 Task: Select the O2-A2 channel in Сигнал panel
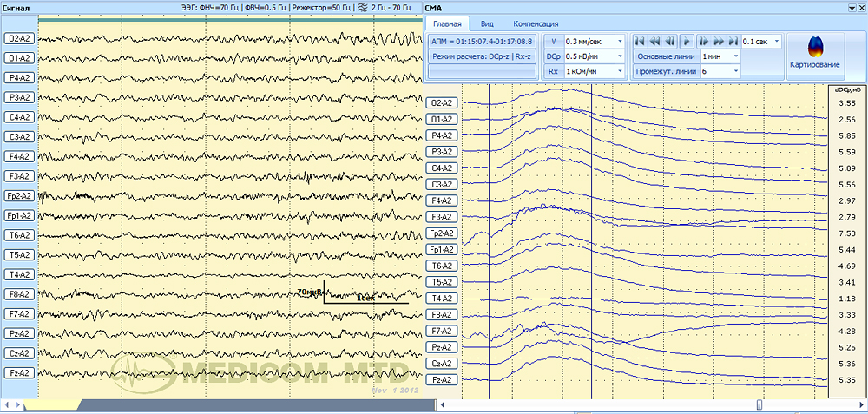[19, 38]
